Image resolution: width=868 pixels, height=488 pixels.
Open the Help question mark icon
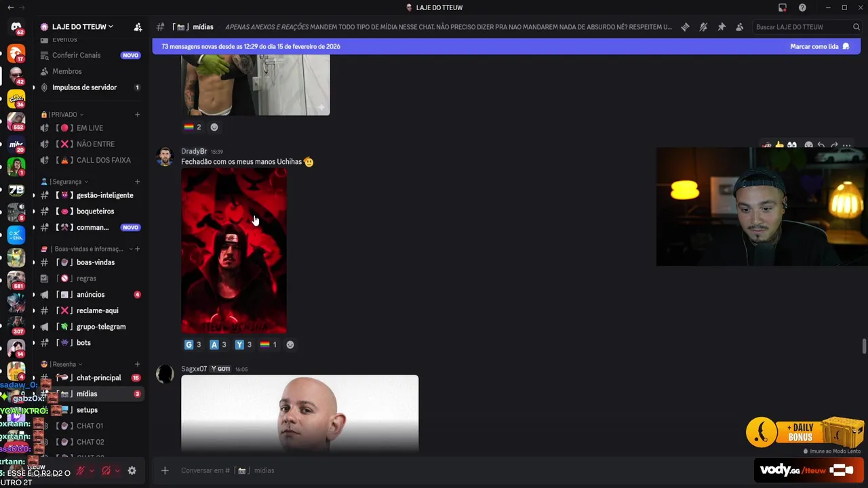[x=802, y=7]
